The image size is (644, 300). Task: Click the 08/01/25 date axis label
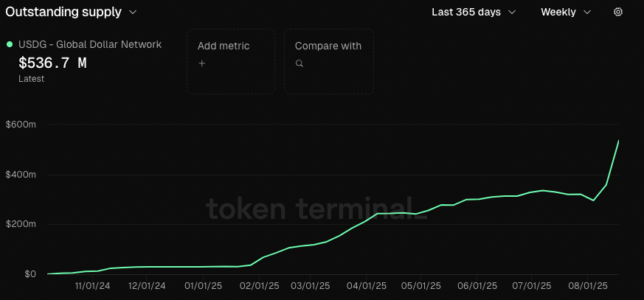click(x=586, y=285)
